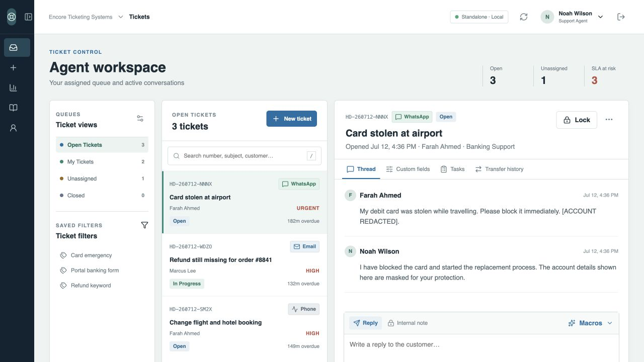The width and height of the screenshot is (644, 362).
Task: Click the reply text area
Action: [x=481, y=349]
